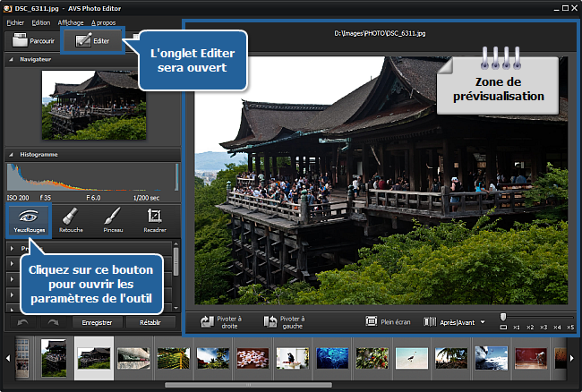The image size is (582, 392).
Task: Set zoom level to x4
Action: pos(557,327)
